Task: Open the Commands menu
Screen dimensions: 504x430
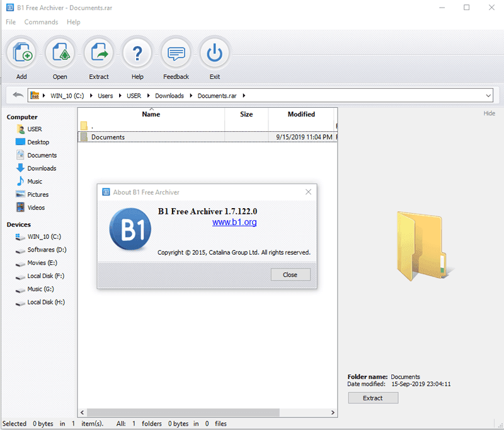Action: point(41,22)
